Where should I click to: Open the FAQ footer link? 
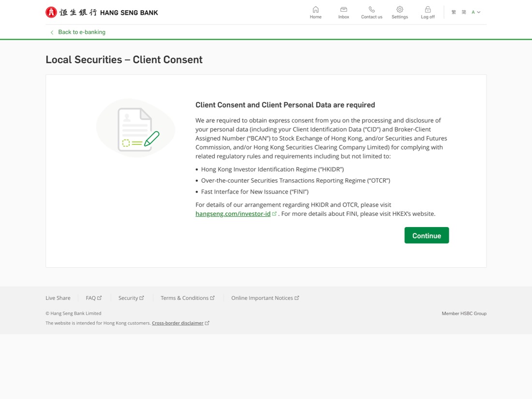pos(94,298)
